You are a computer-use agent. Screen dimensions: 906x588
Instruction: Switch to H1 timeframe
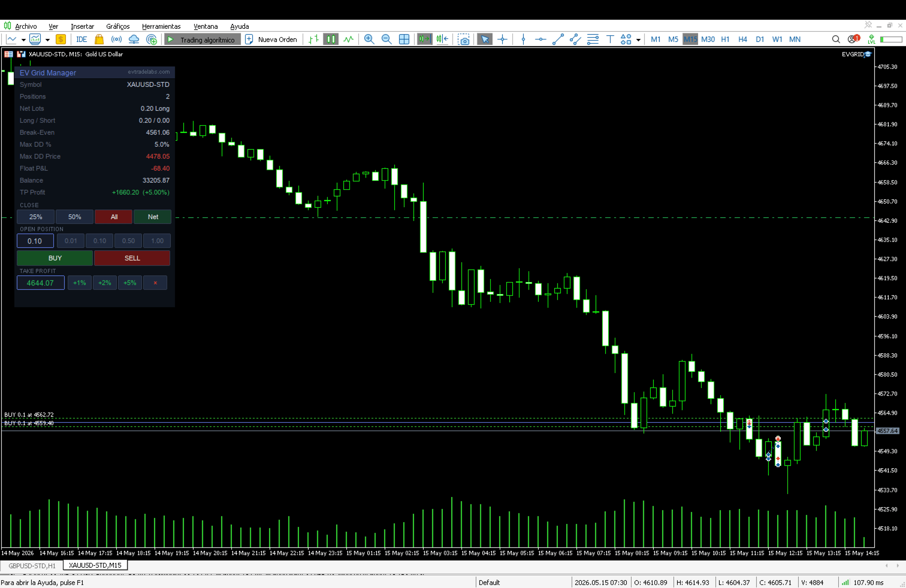(x=725, y=39)
